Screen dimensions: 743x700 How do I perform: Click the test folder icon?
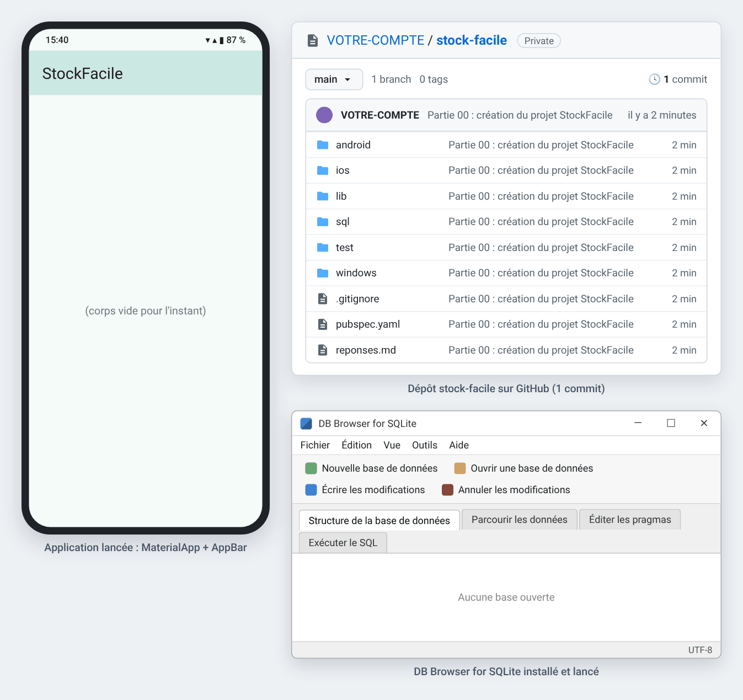[323, 248]
